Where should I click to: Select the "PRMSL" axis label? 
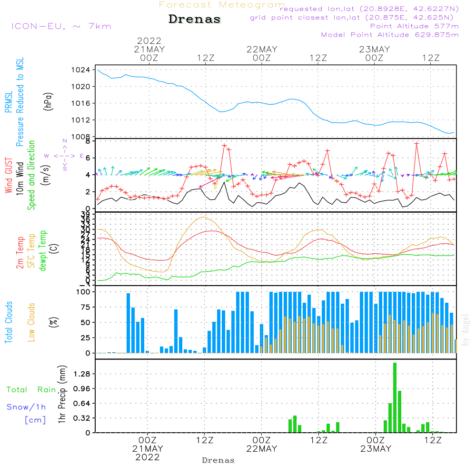[x=9, y=101]
